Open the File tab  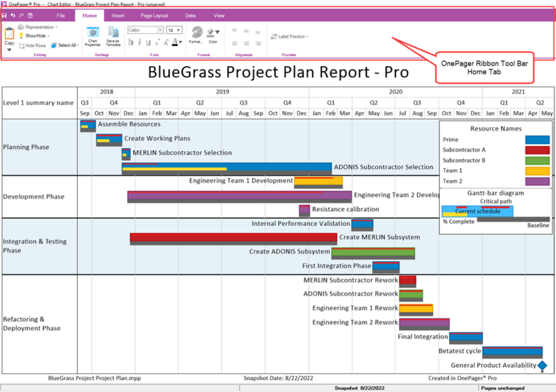(60, 15)
